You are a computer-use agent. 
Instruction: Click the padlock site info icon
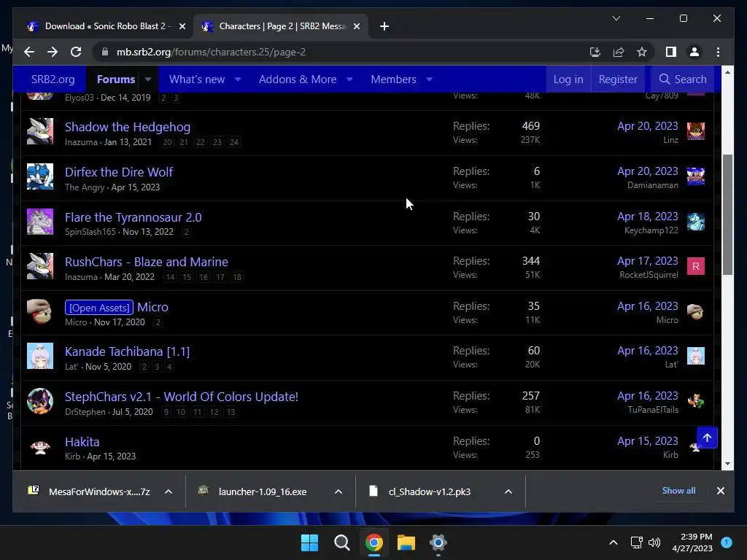point(105,52)
